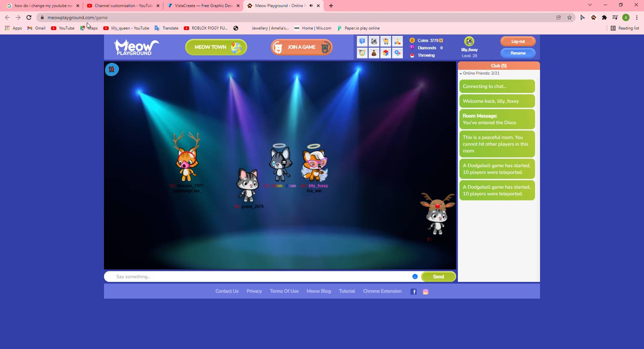The image size is (644, 349).
Task: Bookmark this page with the star icon
Action: point(569,17)
